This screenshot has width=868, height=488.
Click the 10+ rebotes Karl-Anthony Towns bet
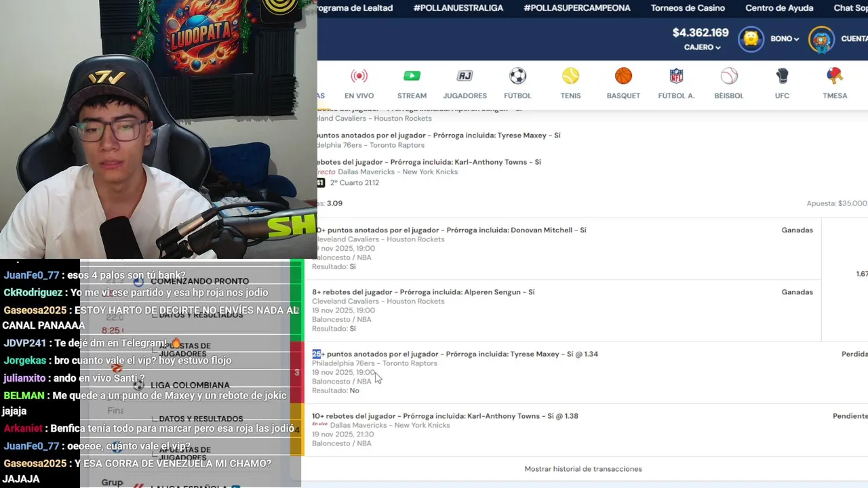[x=586, y=430]
